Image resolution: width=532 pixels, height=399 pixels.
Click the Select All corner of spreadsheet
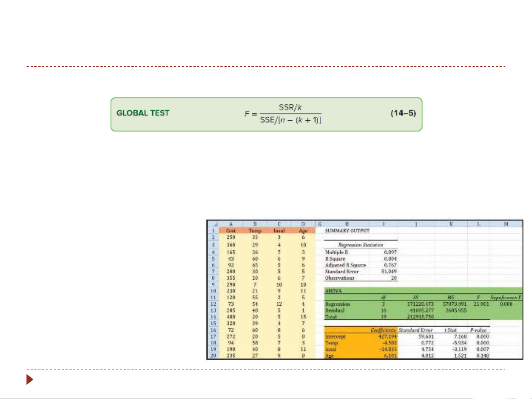pos(213,224)
